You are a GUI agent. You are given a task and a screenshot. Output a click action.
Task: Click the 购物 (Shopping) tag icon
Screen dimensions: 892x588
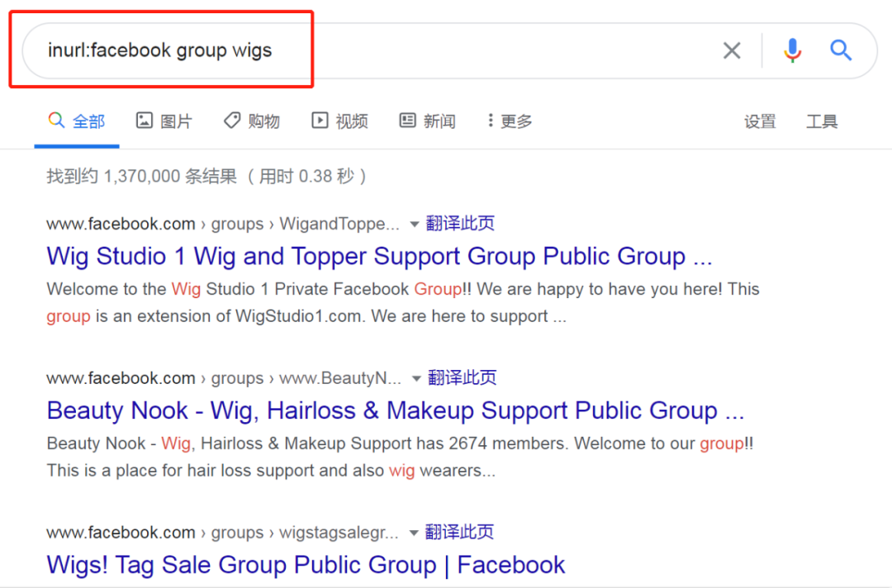231,121
